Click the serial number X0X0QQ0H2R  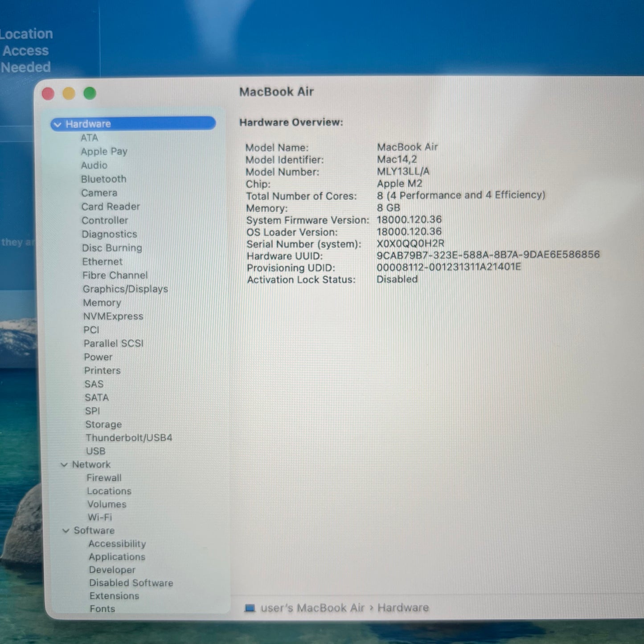(410, 243)
